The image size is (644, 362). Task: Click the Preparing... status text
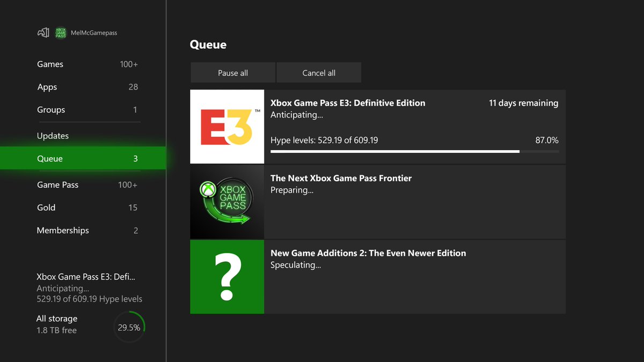tap(292, 190)
